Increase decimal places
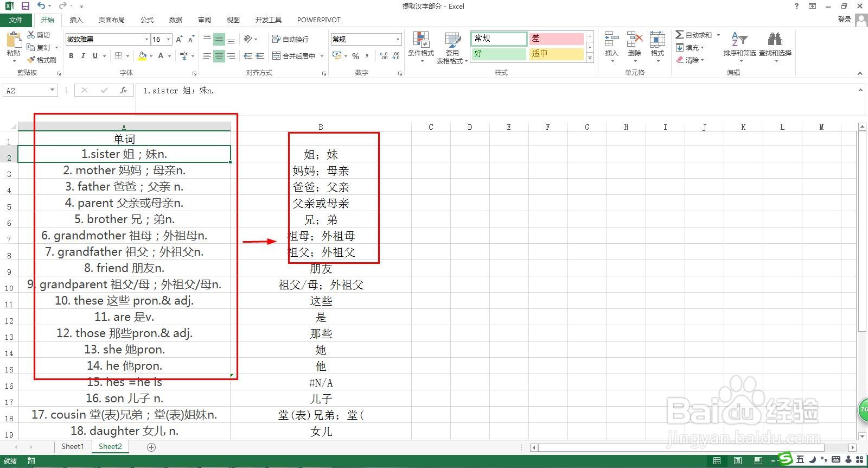Image resolution: width=868 pixels, height=468 pixels. click(x=384, y=55)
